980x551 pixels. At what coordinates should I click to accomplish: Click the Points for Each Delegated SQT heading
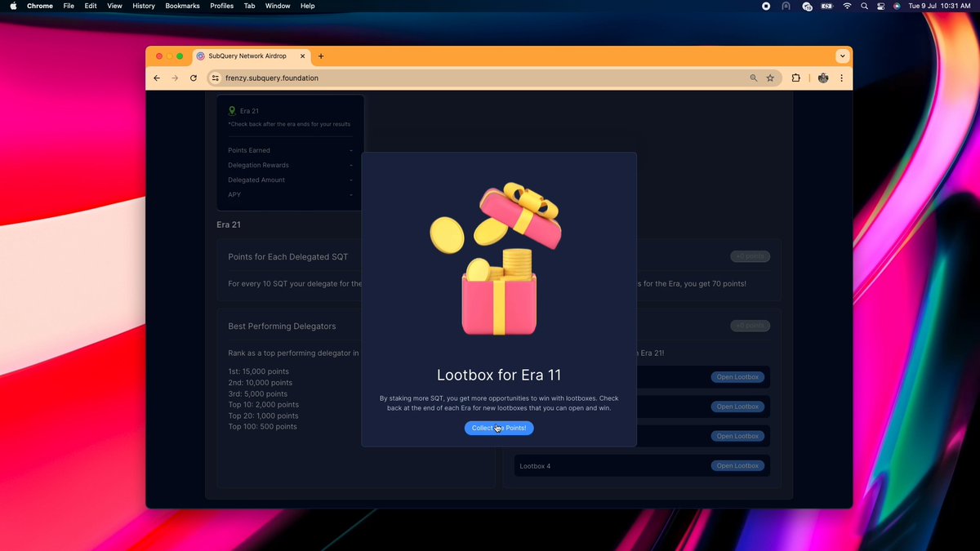[x=288, y=257]
